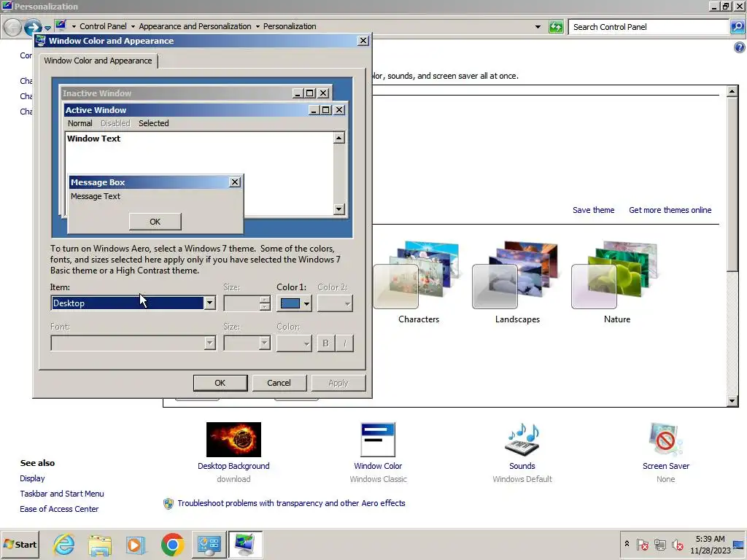
Task: Close the Window Color and Appearance dialog
Action: [363, 41]
